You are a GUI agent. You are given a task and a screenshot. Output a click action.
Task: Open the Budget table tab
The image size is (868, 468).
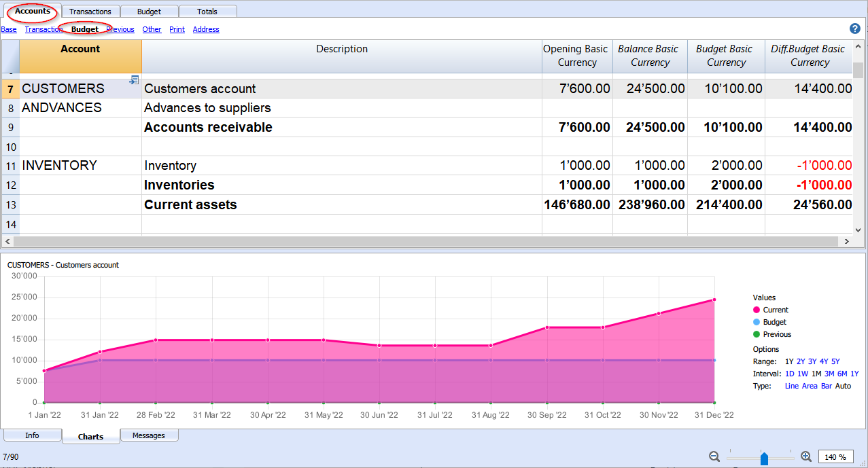pyautogui.click(x=150, y=12)
